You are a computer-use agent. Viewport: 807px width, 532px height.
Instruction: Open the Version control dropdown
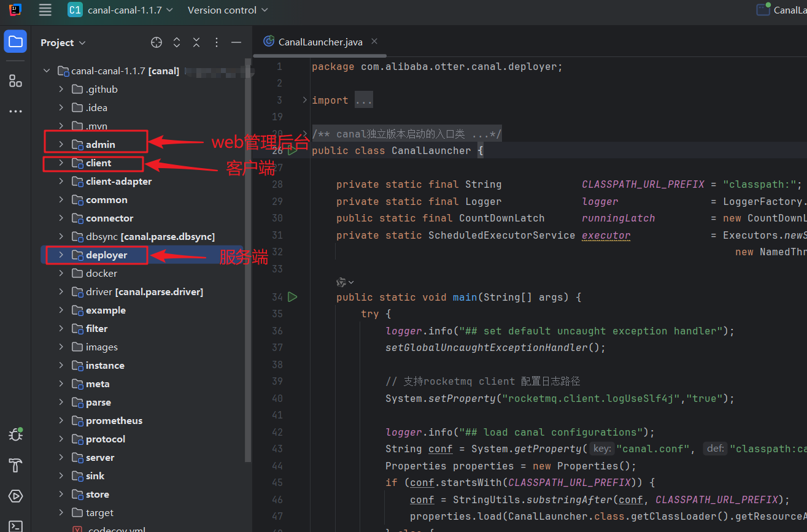[228, 10]
